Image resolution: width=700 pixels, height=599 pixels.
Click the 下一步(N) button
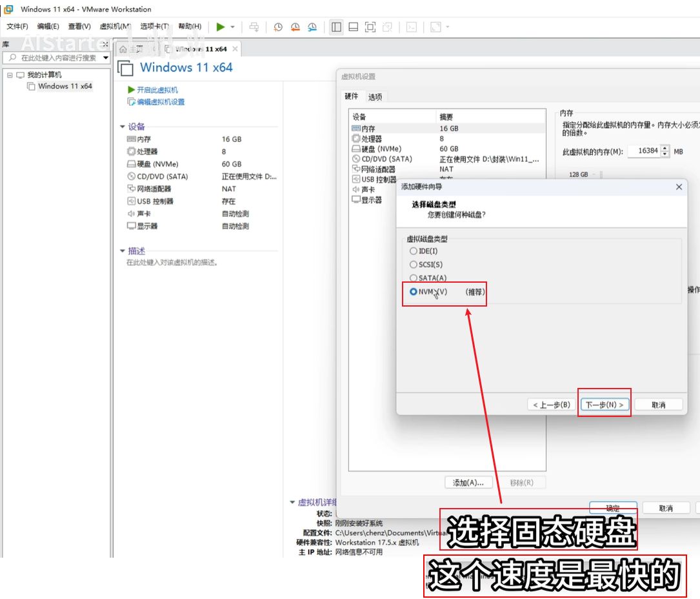pyautogui.click(x=604, y=405)
